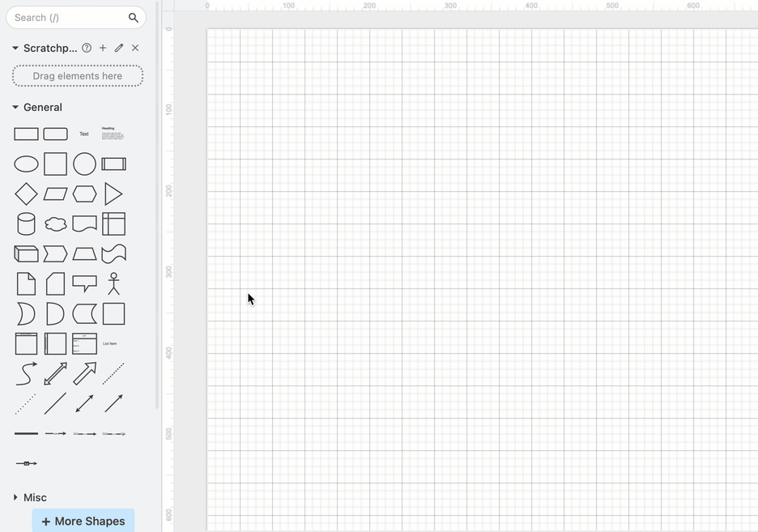Select the Cylinder shape
758x532 pixels.
point(26,223)
